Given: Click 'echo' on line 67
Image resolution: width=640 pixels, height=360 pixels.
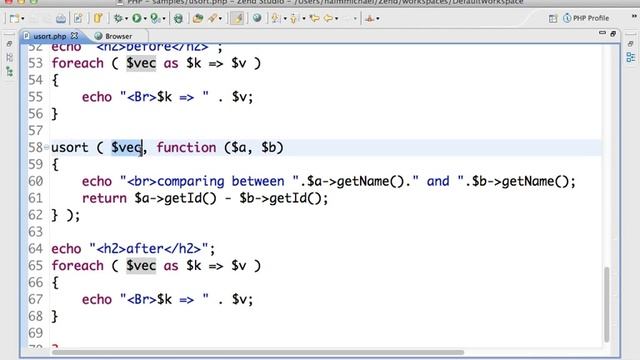Looking at the screenshot, I should point(97,300).
